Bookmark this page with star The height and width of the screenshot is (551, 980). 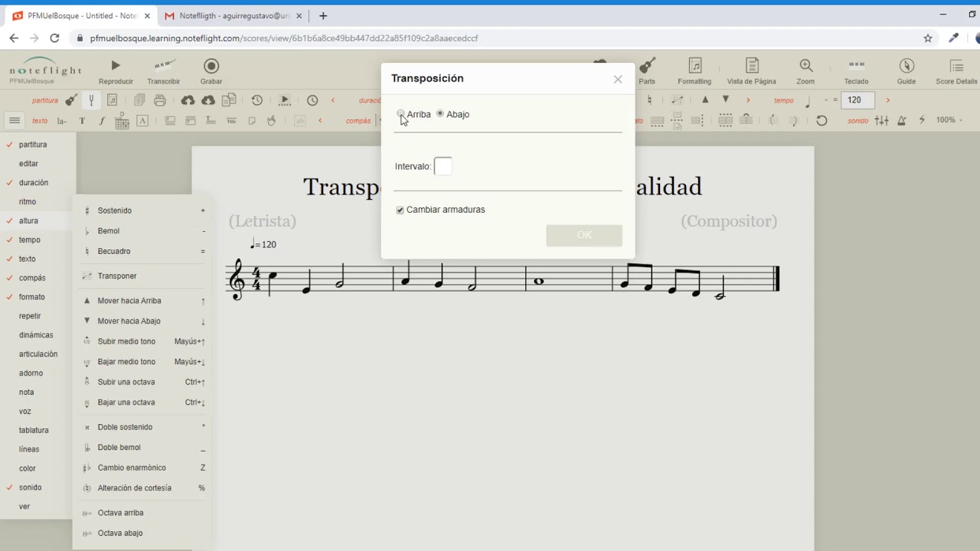(x=928, y=37)
